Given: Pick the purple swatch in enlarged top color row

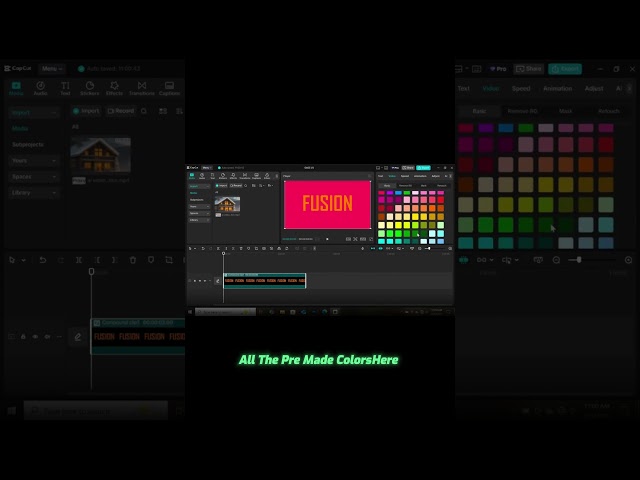Looking at the screenshot, I should point(486,128).
